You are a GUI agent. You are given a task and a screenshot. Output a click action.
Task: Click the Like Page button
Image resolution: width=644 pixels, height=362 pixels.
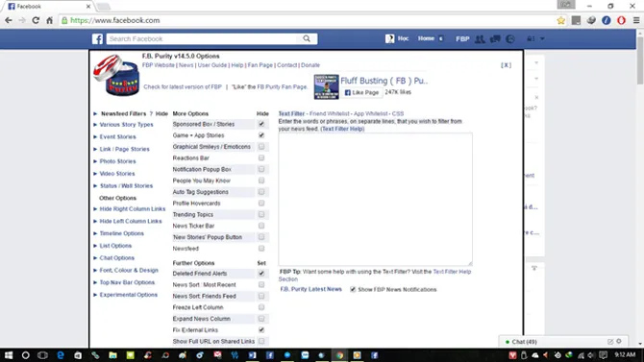pyautogui.click(x=361, y=92)
